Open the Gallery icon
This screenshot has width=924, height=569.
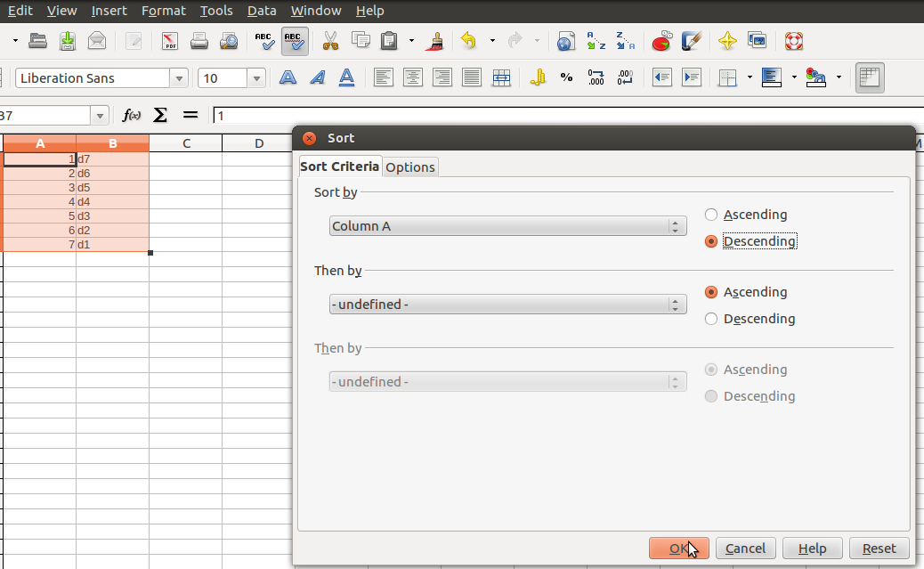(x=758, y=41)
